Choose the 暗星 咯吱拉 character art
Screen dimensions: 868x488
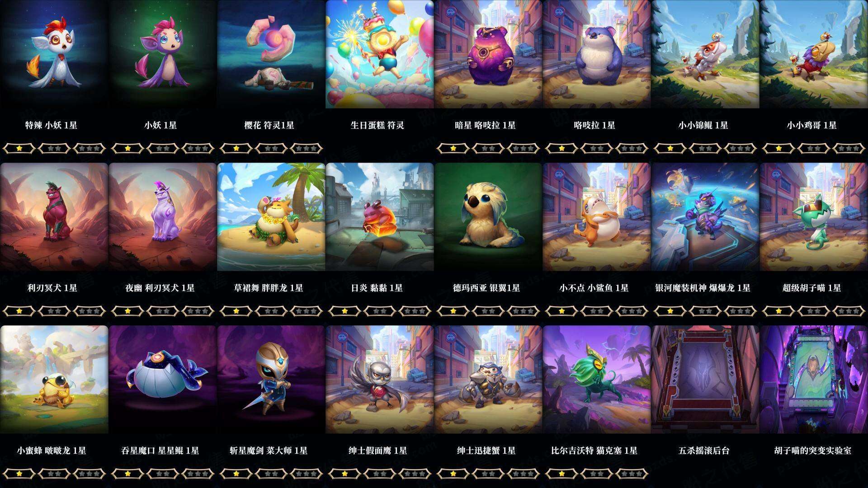[x=488, y=54]
